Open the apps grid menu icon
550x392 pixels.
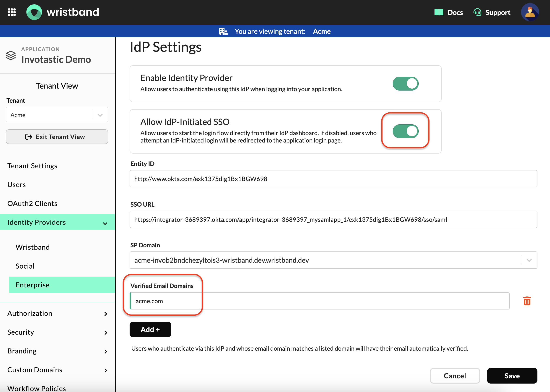pos(12,12)
